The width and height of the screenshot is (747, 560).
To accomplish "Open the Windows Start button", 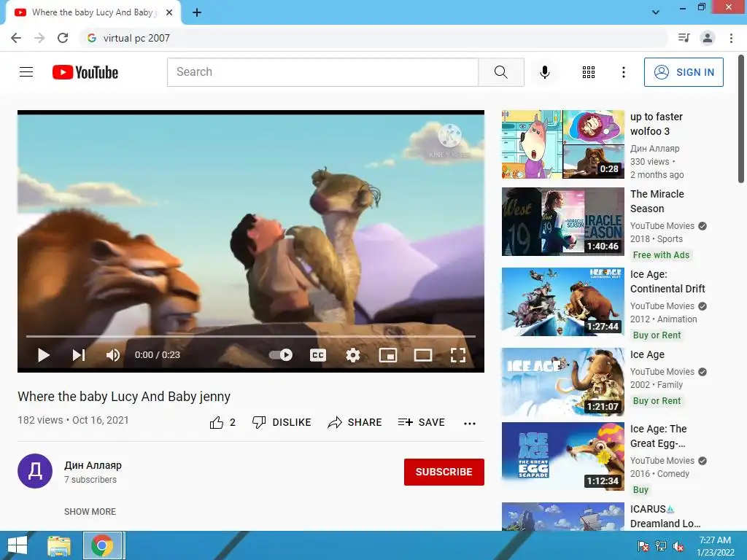I will [x=18, y=545].
